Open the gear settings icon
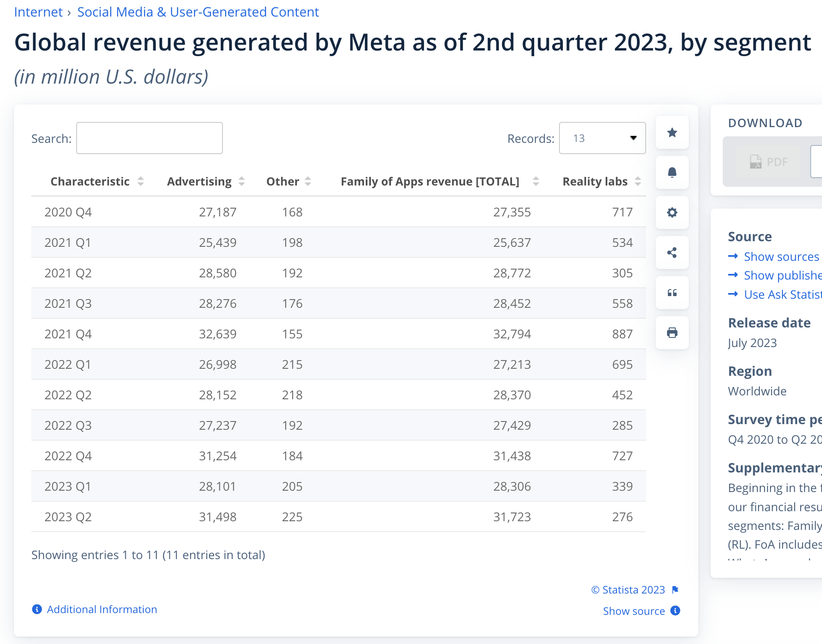 point(672,212)
